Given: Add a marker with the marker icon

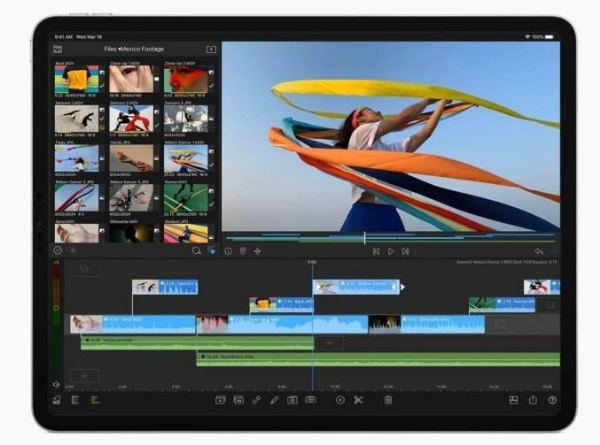Looking at the screenshot, I should 243,251.
